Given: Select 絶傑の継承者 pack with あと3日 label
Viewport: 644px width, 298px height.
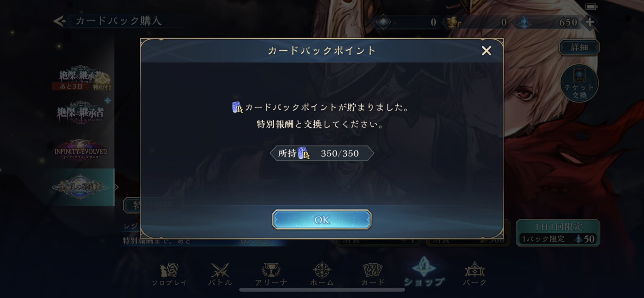Looking at the screenshot, I should 80,78.
